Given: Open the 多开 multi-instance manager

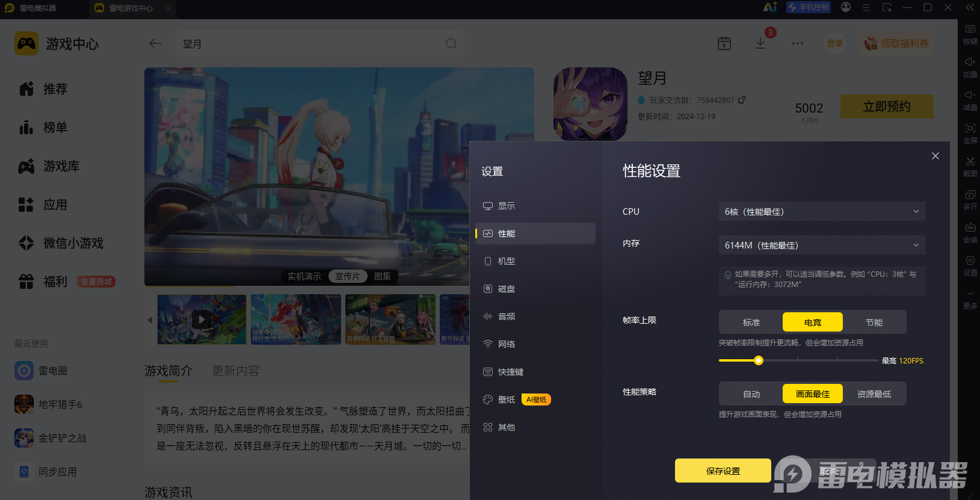Looking at the screenshot, I should click(970, 200).
